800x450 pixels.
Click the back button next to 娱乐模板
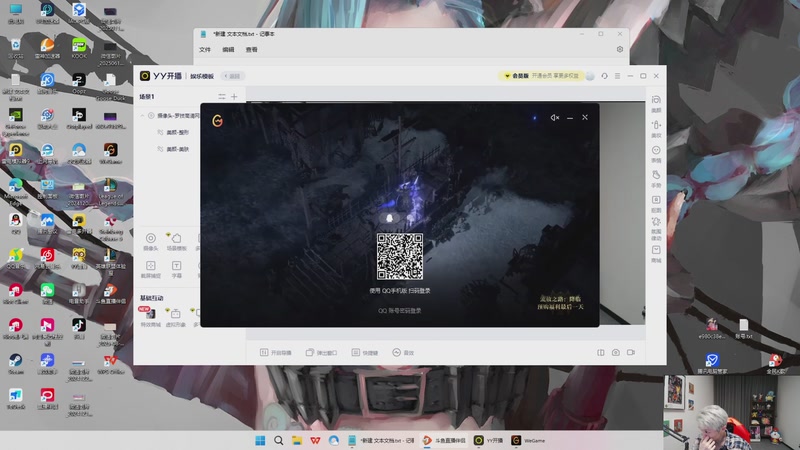[x=233, y=76]
